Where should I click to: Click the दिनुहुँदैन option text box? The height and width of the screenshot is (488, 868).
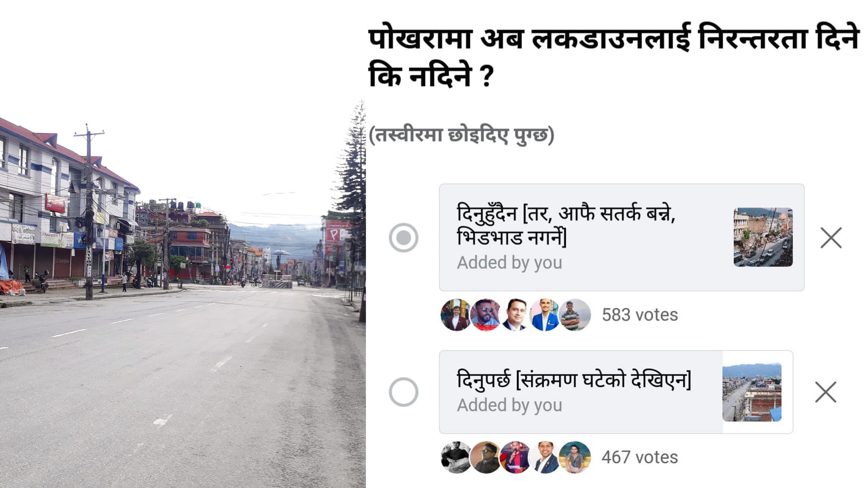[x=622, y=237]
